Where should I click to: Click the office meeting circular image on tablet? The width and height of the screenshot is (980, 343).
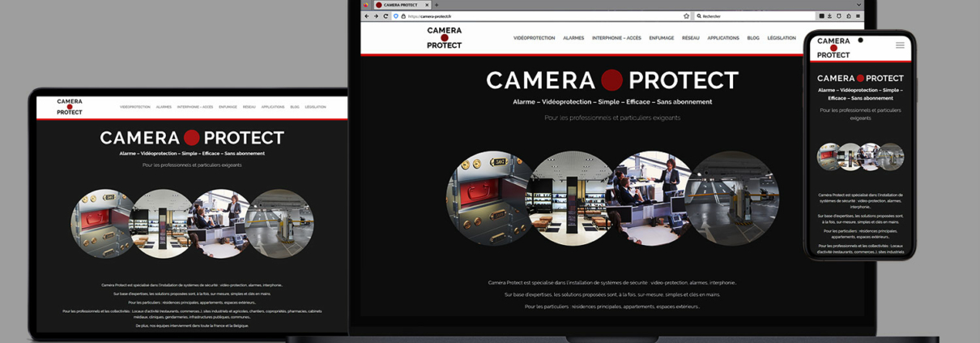(x=221, y=224)
